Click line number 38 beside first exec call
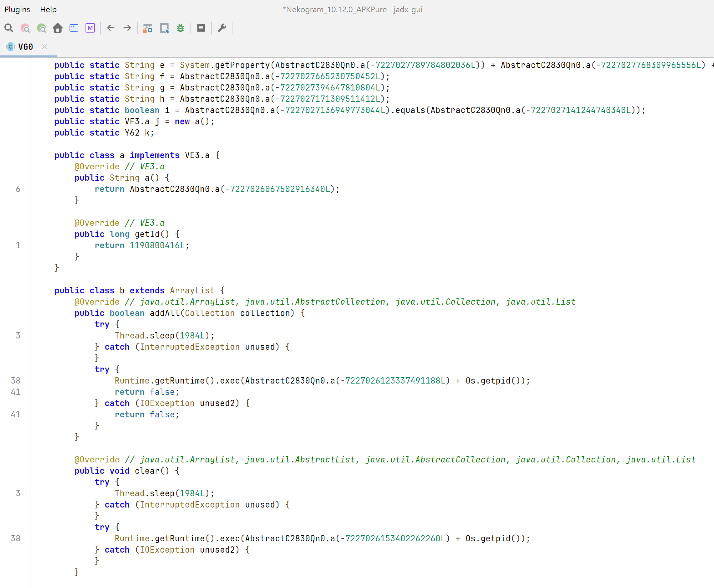 (x=16, y=381)
